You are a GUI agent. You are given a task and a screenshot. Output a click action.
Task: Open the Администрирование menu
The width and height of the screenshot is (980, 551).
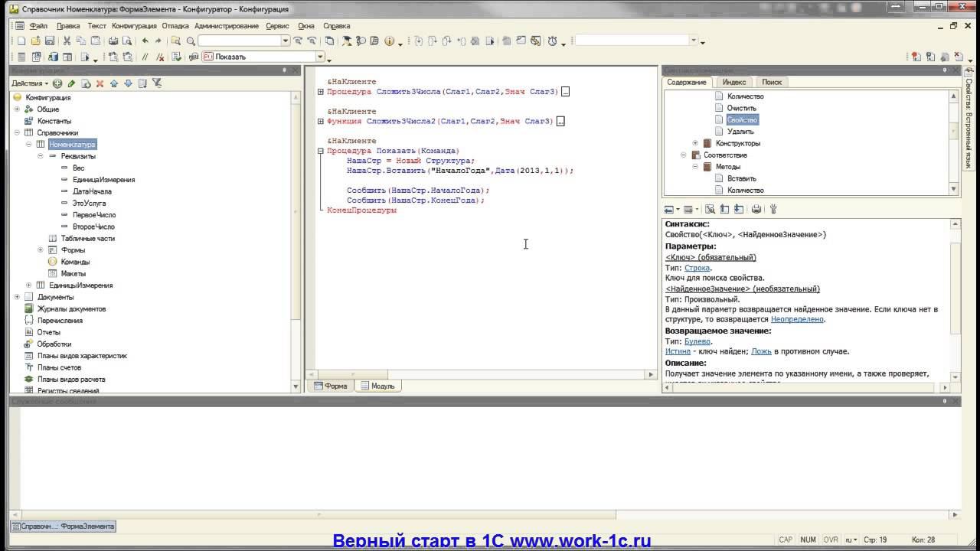point(227,26)
